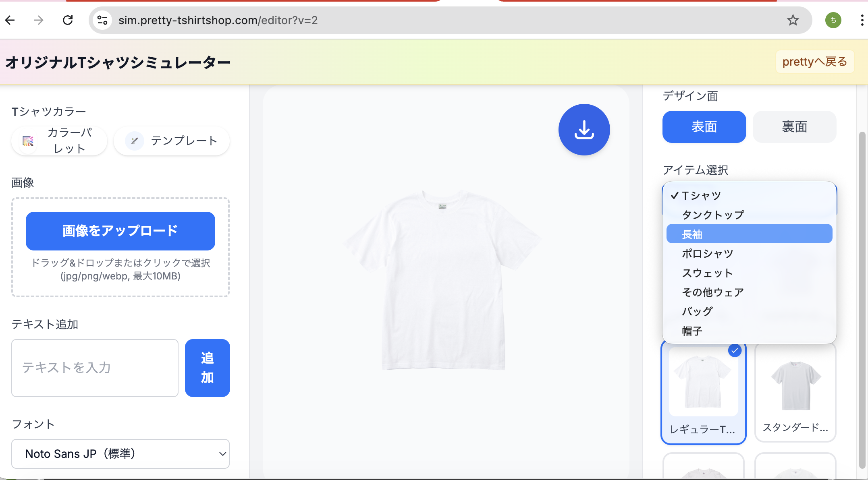The width and height of the screenshot is (868, 480).
Task: Click the color palette icon
Action: [x=28, y=141]
